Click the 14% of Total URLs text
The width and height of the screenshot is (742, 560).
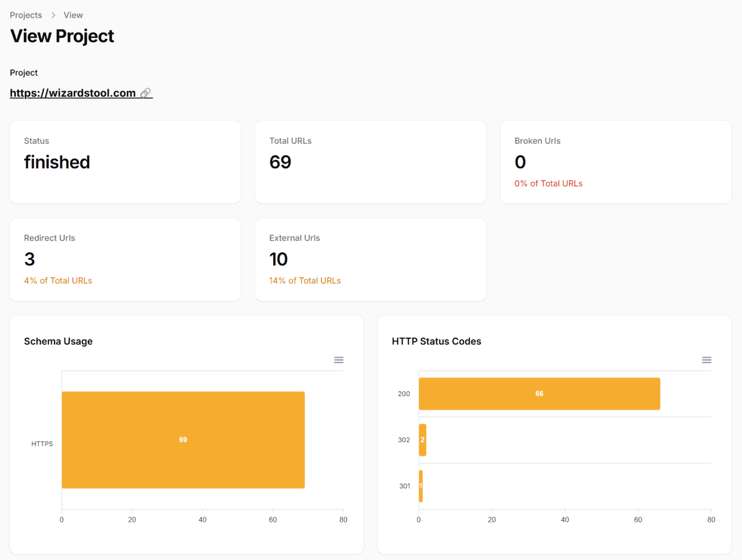click(x=305, y=281)
